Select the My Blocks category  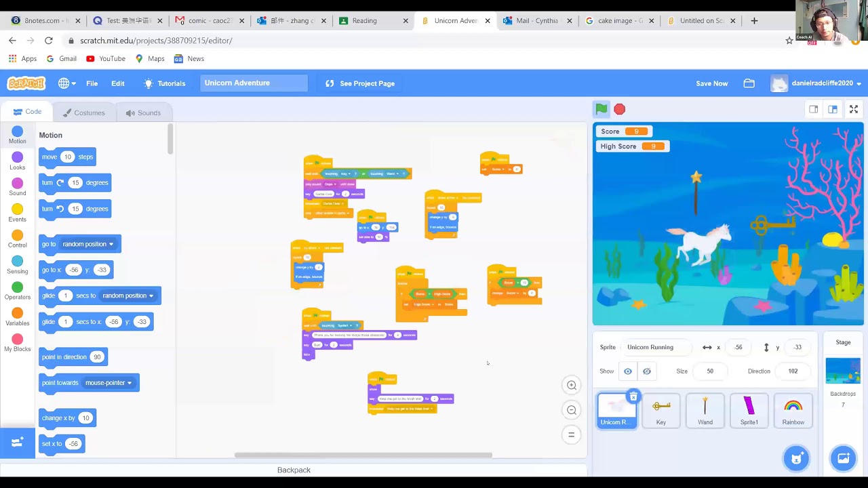18,343
